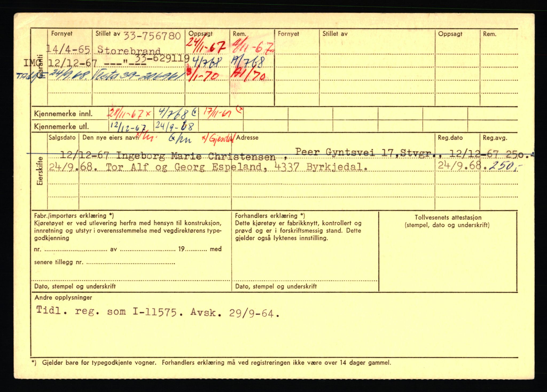Click the date Avsk. 29/9-64
Viewport: 547px width, 392px height.
(235, 313)
